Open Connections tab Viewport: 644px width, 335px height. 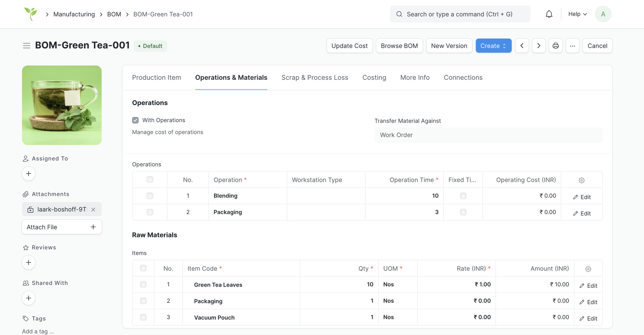pyautogui.click(x=463, y=77)
